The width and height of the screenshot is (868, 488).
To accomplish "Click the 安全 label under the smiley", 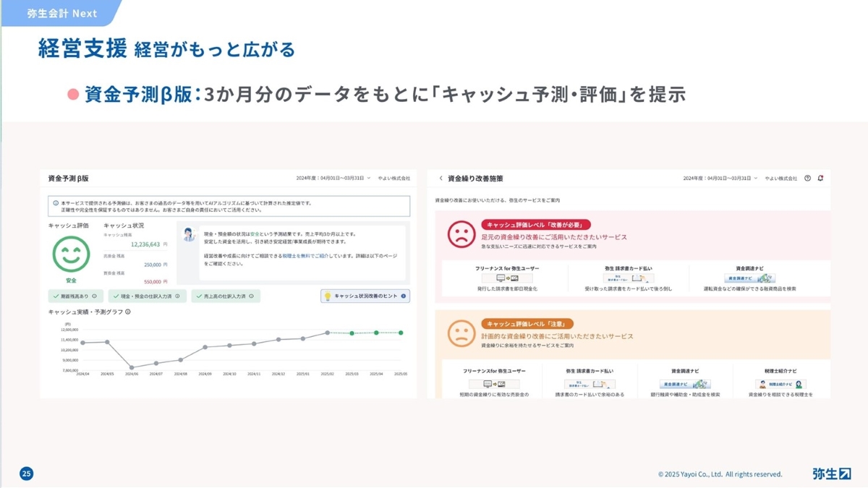I will point(71,280).
